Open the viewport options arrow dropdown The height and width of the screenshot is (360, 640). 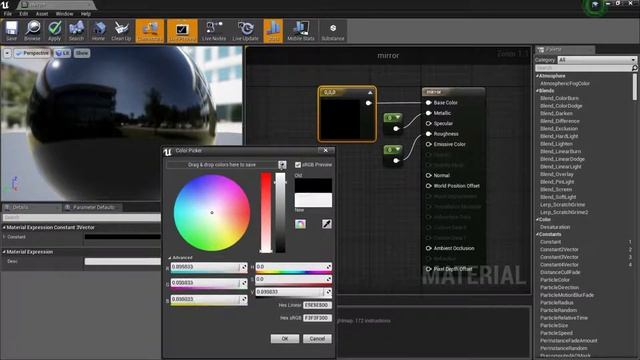pos(7,53)
